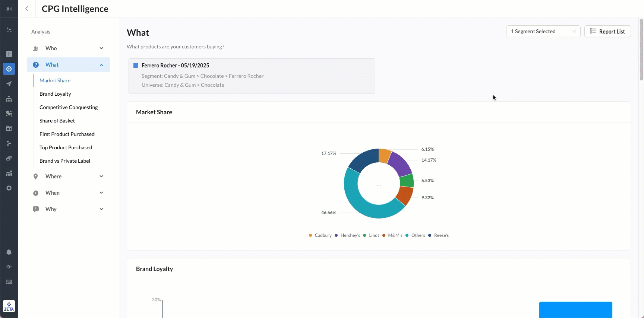Open the 1 Segment Selected dropdown
Viewport: 644px width, 318px height.
point(543,31)
